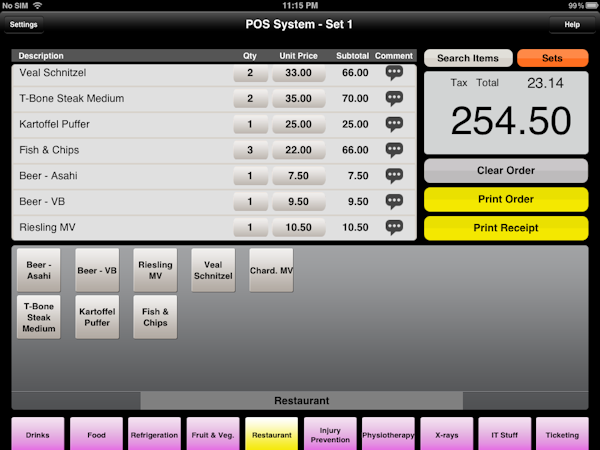This screenshot has width=600, height=450.
Task: Switch to Food category tab
Action: (x=96, y=434)
